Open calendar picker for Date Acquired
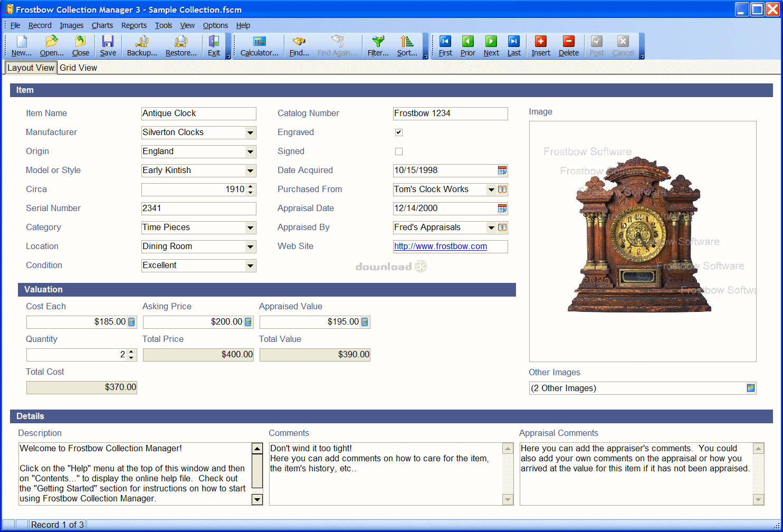The height and width of the screenshot is (532, 783). click(502, 170)
